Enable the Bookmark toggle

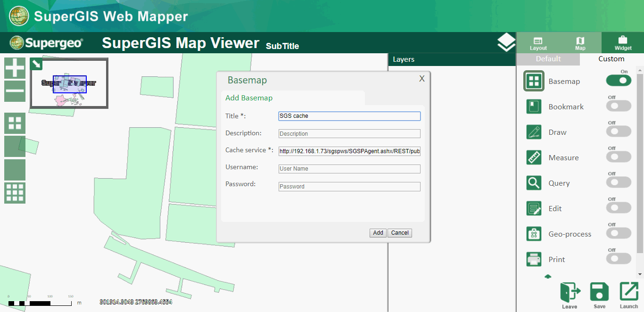[x=619, y=106]
